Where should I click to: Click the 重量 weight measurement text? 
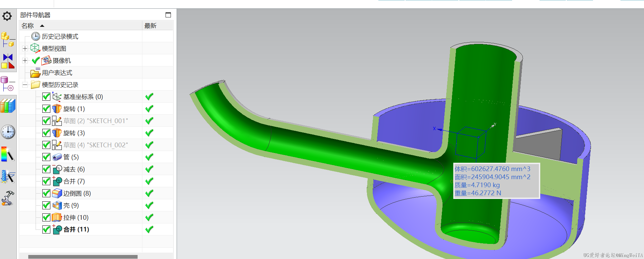pyautogui.click(x=478, y=193)
